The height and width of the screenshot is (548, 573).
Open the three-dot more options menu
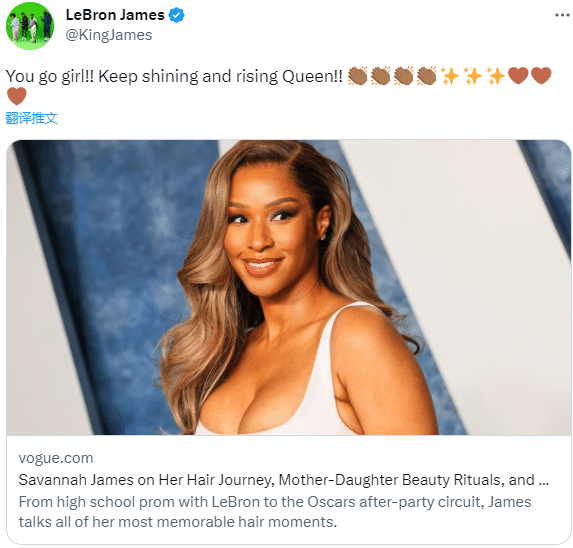pos(562,15)
